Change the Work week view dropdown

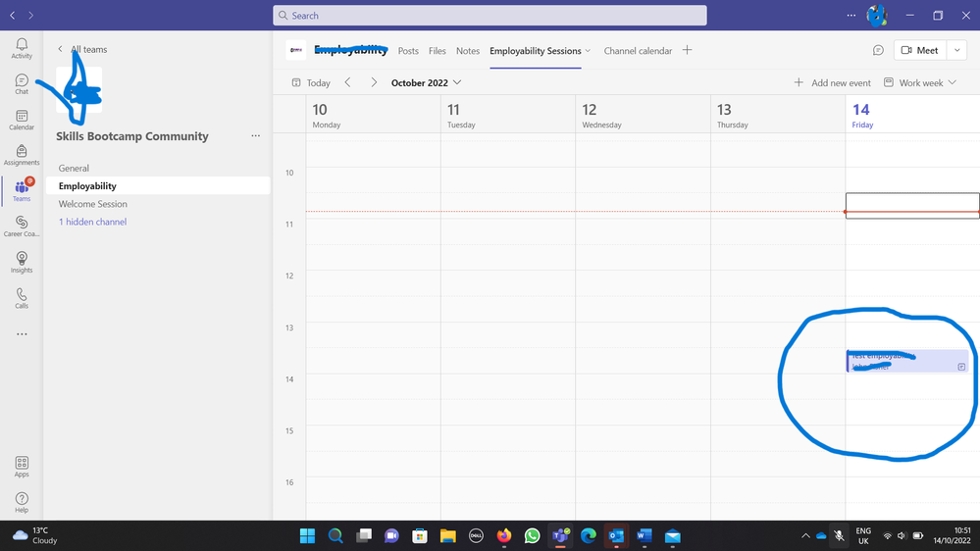click(920, 82)
